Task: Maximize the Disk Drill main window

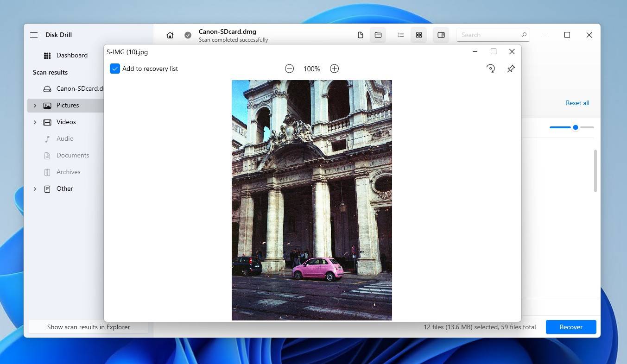Action: click(567, 35)
